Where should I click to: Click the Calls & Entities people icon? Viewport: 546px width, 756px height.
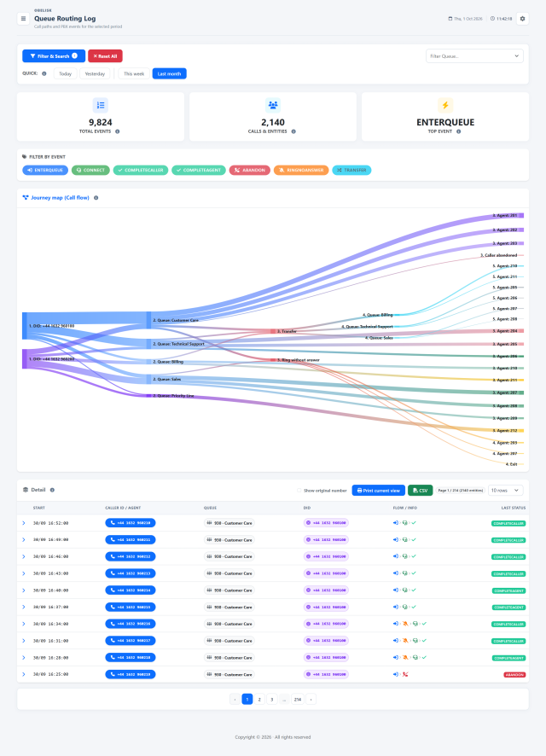coord(273,105)
